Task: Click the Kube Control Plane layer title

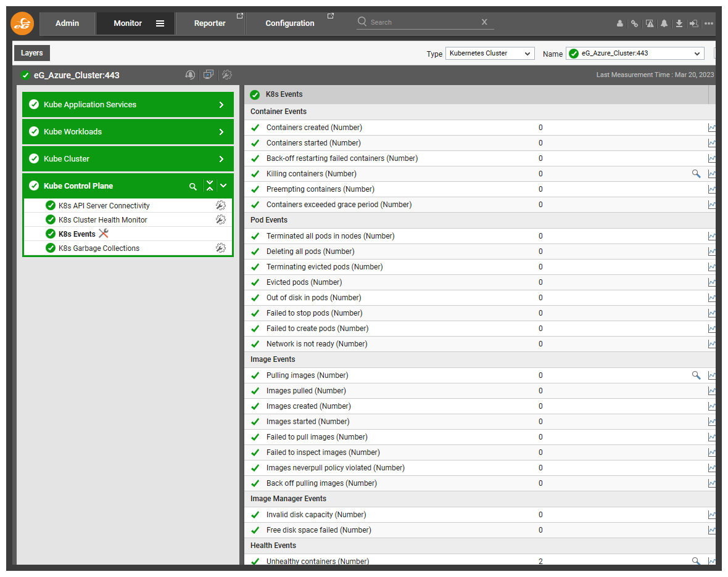Action: pos(78,186)
